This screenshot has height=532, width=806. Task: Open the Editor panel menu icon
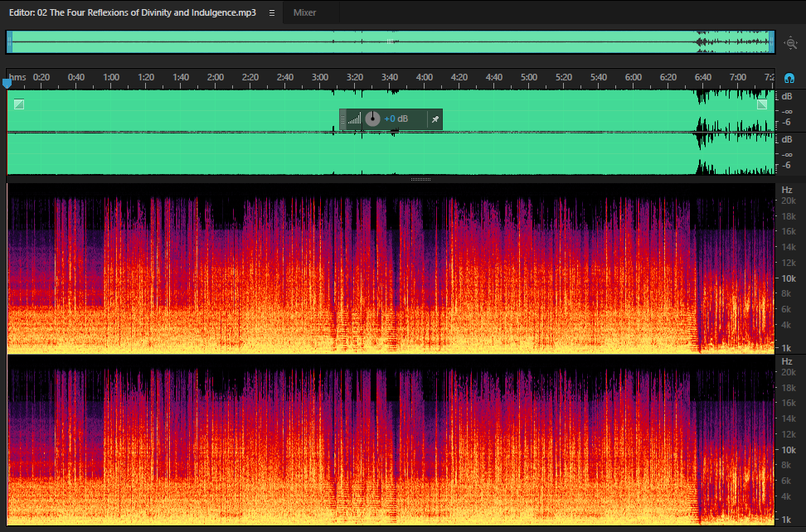point(272,12)
